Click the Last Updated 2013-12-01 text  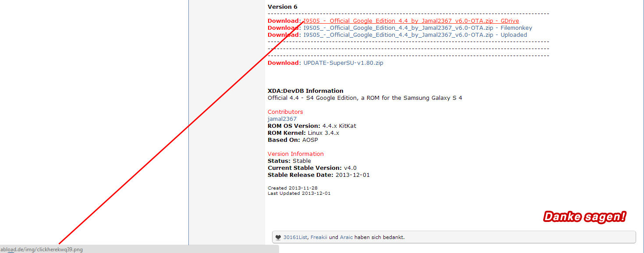(x=299, y=193)
